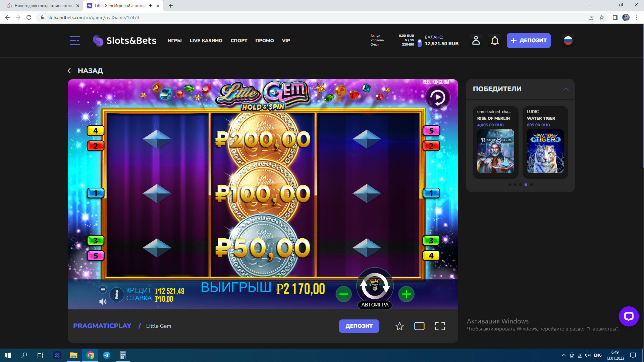Open the game info button
Viewport: 644px width, 362px height.
click(117, 295)
